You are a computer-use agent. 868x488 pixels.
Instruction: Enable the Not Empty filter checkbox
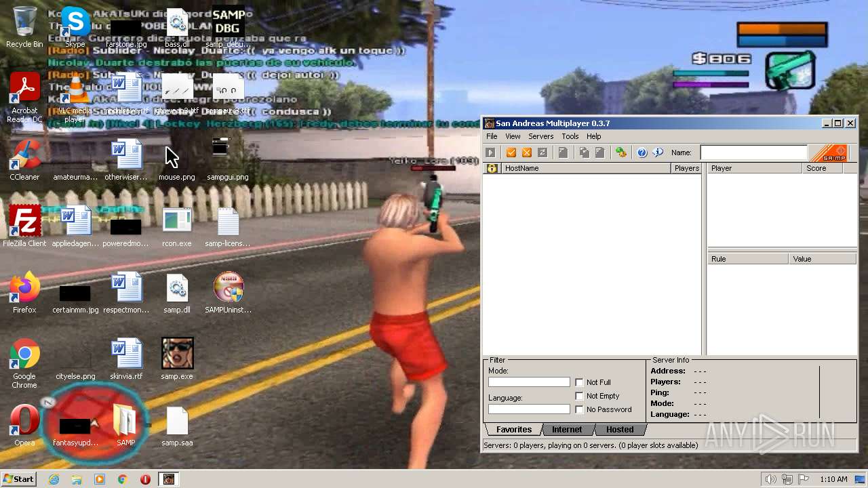(579, 396)
